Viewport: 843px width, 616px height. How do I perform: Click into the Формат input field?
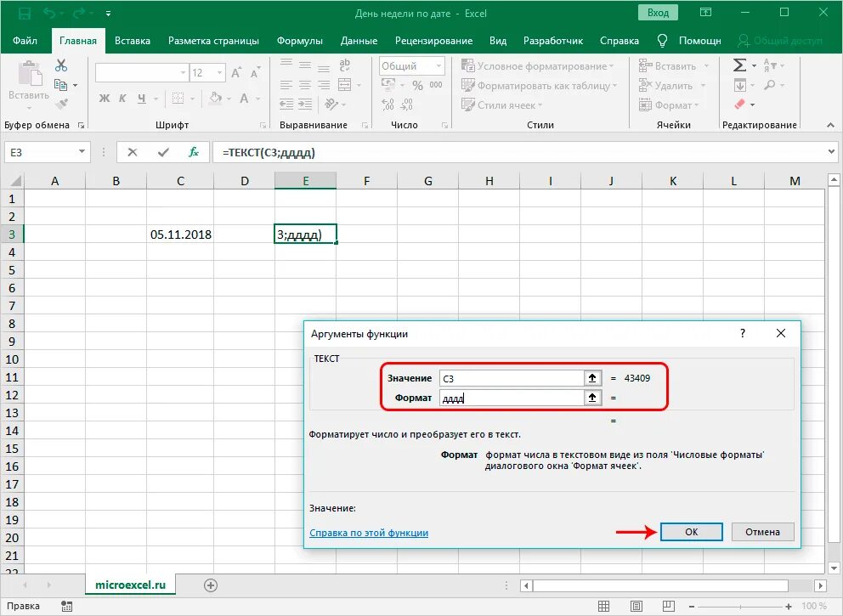pyautogui.click(x=512, y=398)
